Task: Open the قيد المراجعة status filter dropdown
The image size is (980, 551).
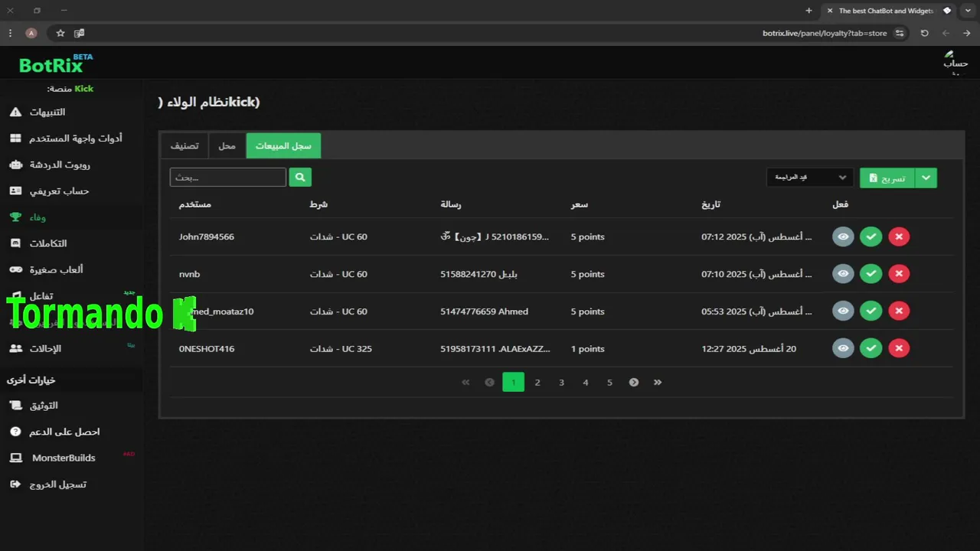Action: tap(810, 178)
